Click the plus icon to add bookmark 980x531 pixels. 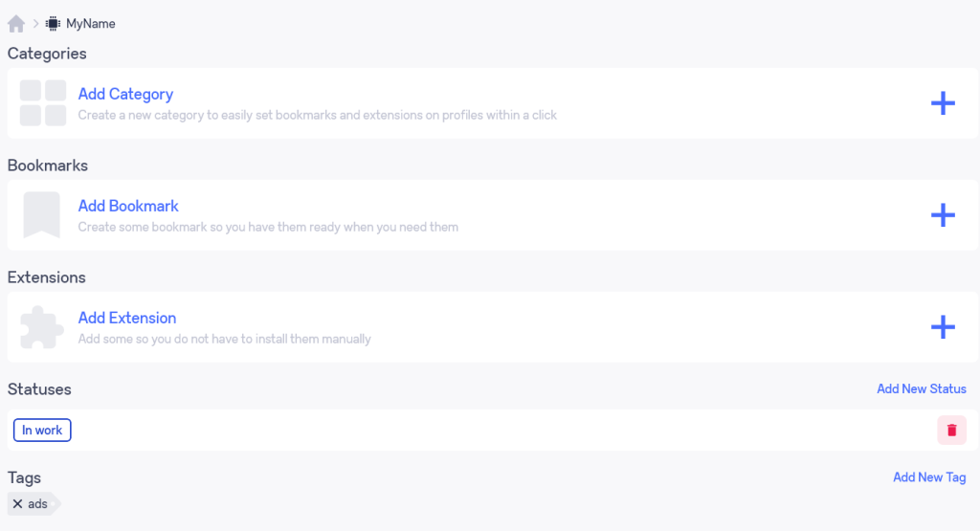(x=943, y=215)
